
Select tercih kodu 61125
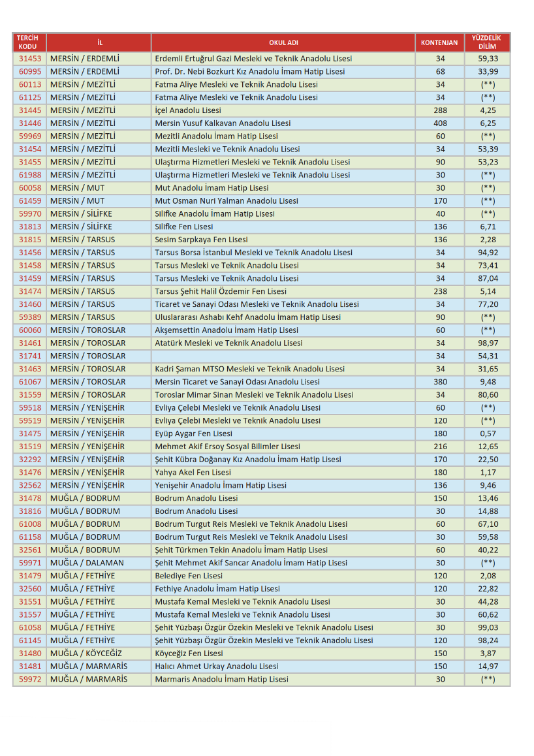[x=31, y=97]
